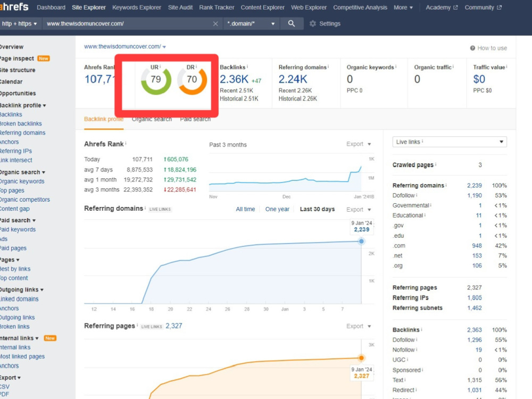Select Last 30 days range

click(317, 209)
